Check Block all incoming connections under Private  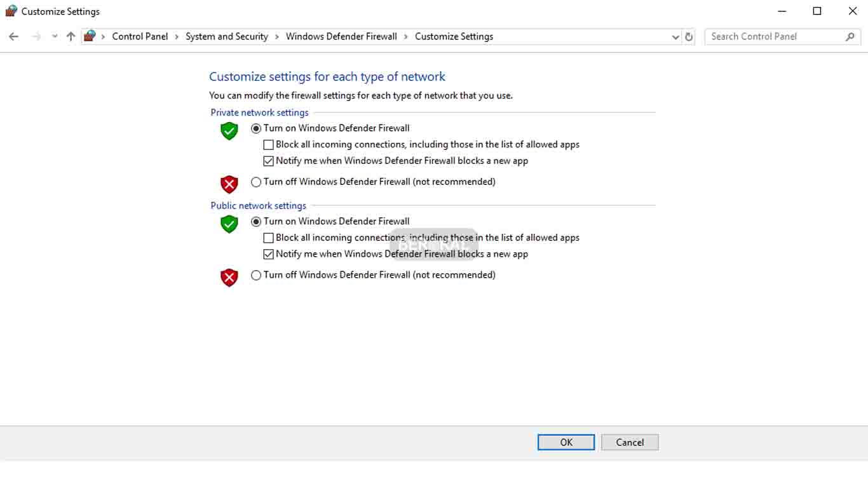(269, 145)
